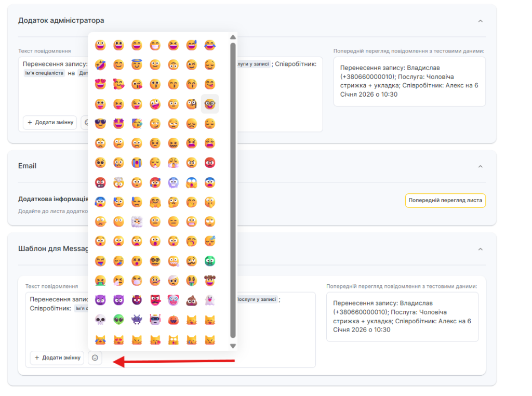
Task: Click the Попередній перегляд листа button
Action: pyautogui.click(x=445, y=201)
